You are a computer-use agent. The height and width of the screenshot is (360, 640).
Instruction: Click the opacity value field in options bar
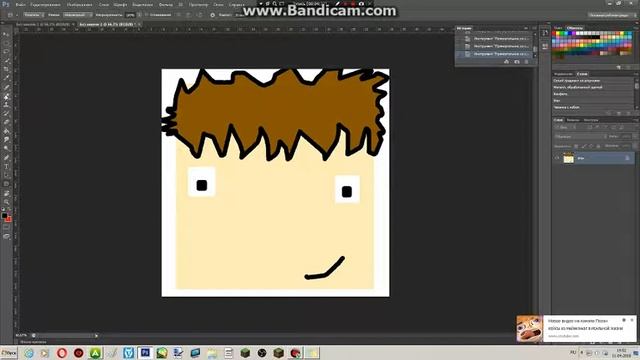[130, 15]
